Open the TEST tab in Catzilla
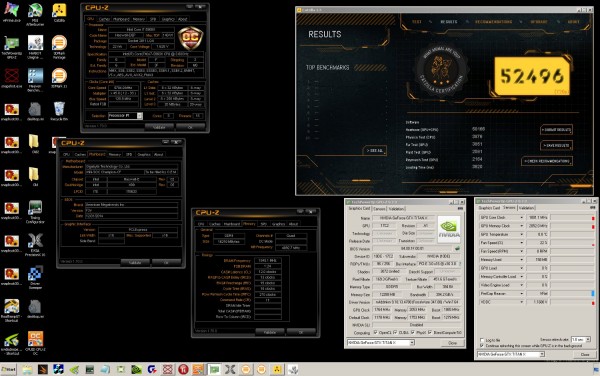Screen dimensions: 600x376 pos(417,22)
